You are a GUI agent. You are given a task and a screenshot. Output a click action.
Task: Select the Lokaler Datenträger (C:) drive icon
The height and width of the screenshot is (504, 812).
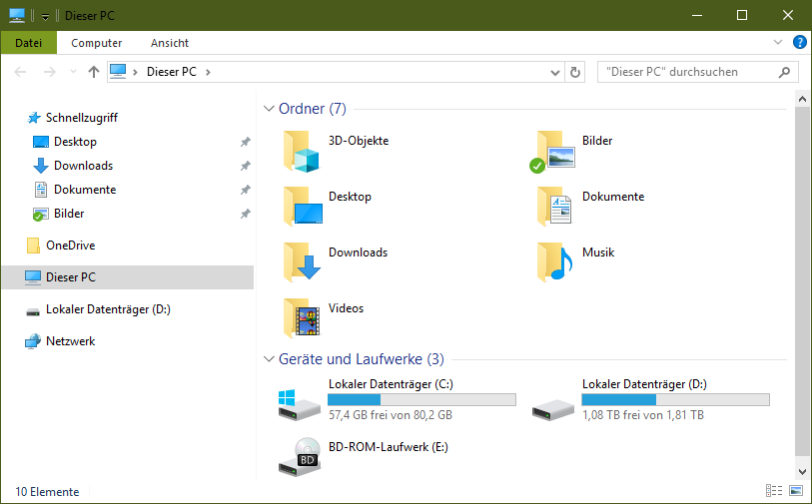pos(300,404)
